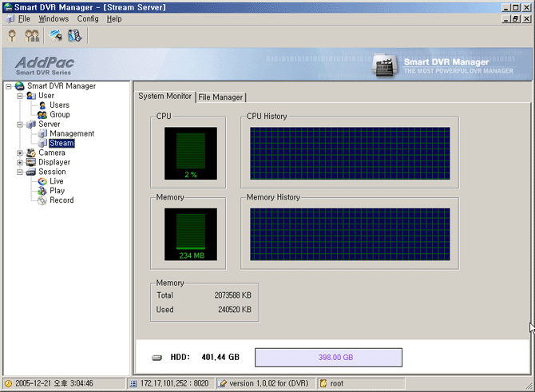Viewport: 535px width, 392px height.
Task: Click the camera settings toolbar icon
Action: (x=56, y=35)
